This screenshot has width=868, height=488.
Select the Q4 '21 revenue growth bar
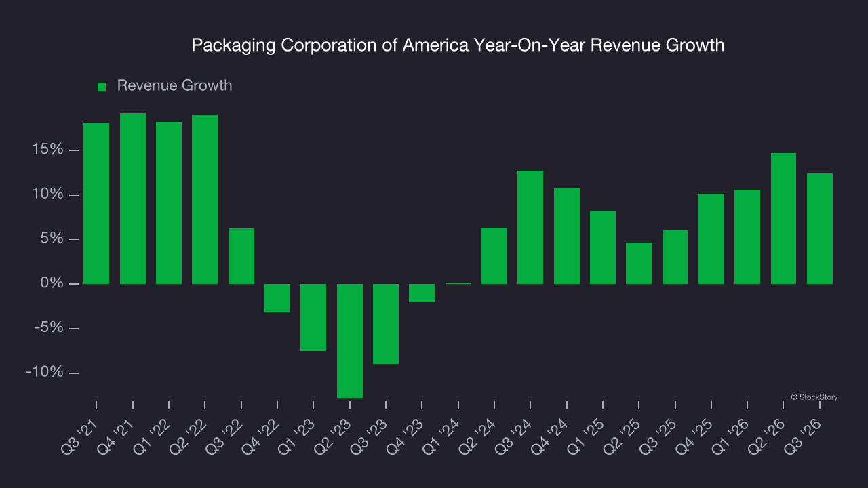pos(133,199)
